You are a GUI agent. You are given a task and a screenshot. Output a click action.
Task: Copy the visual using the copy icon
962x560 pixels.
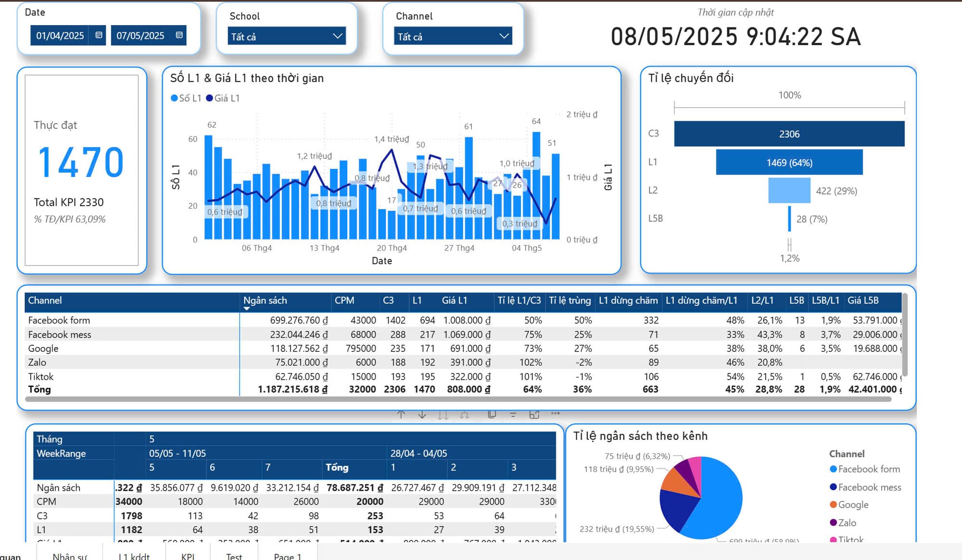[x=492, y=414]
